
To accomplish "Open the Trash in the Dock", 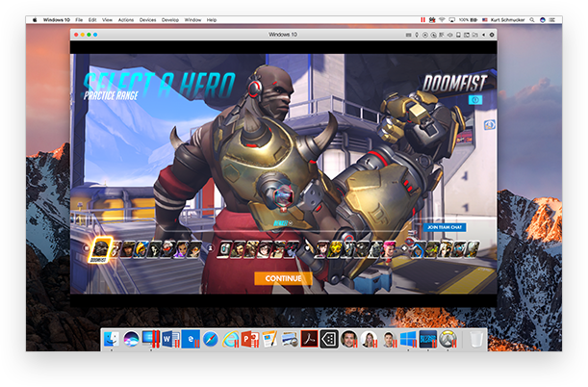I will tap(475, 339).
